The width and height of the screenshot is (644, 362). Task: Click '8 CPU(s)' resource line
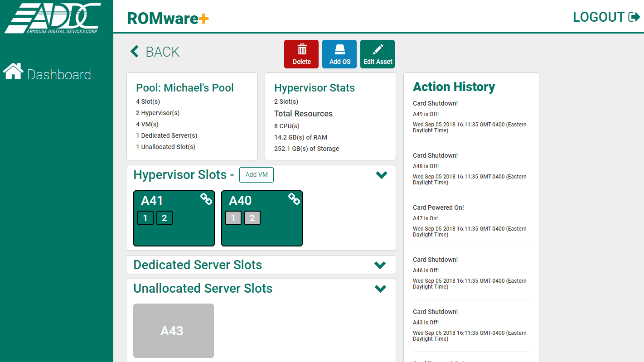click(287, 126)
